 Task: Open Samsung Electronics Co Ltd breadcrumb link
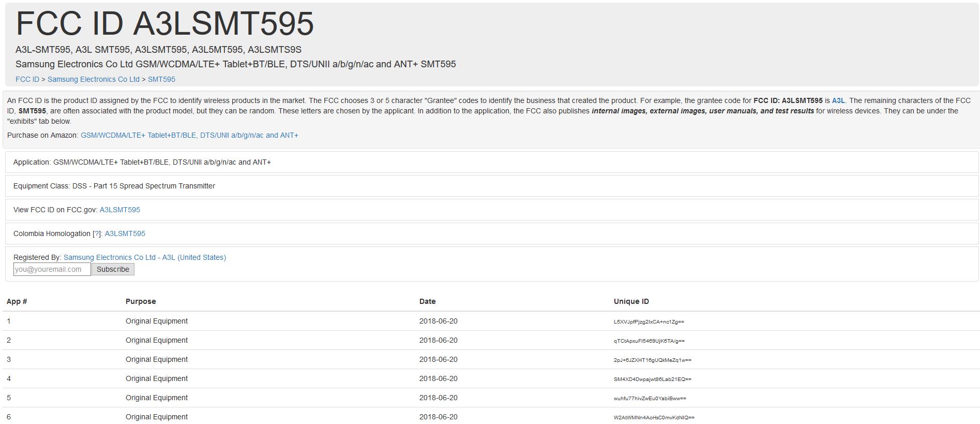[x=93, y=79]
